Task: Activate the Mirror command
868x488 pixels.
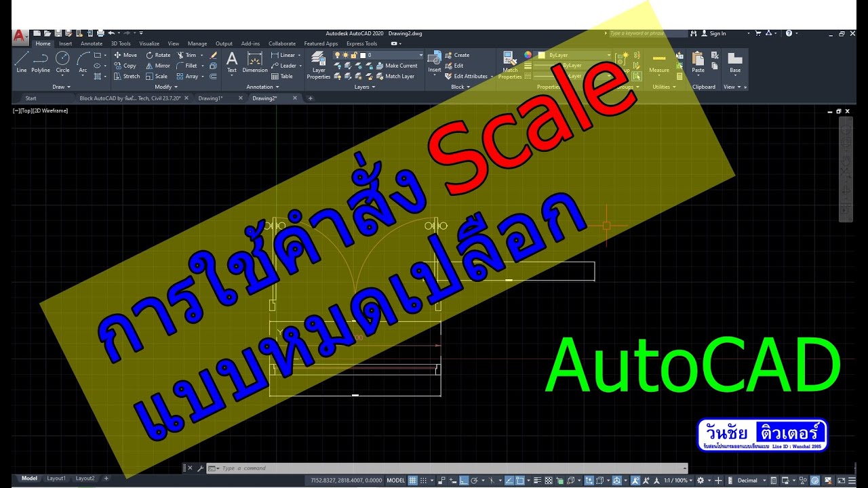Action: click(x=158, y=66)
